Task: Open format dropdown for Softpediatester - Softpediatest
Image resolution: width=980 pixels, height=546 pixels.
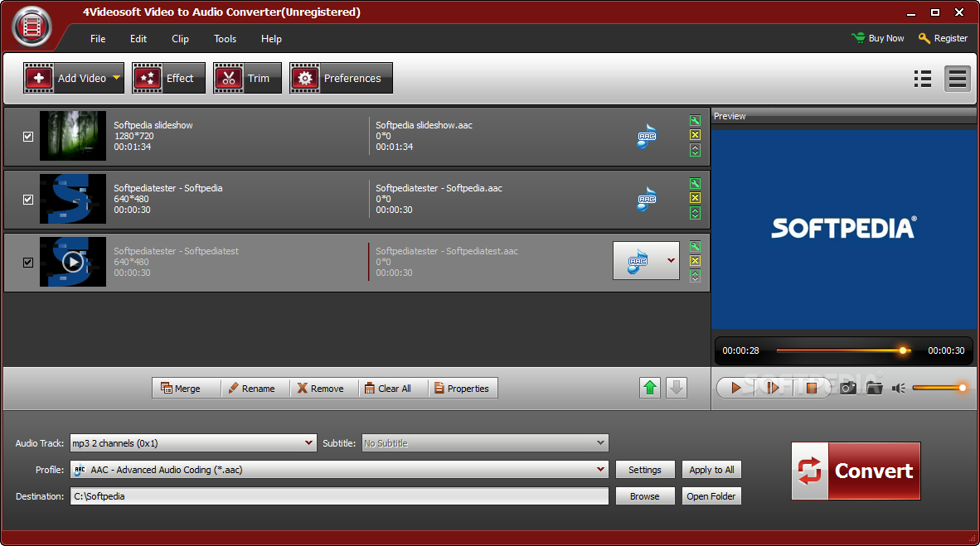Action: [646, 260]
